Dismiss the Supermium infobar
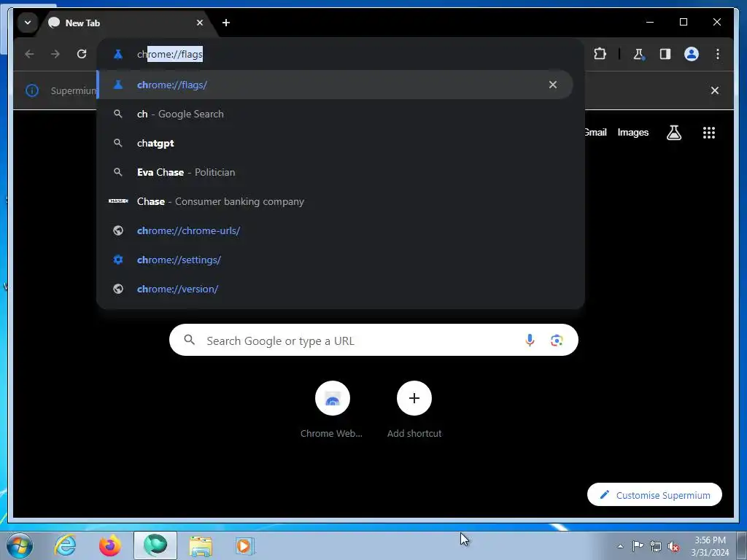Viewport: 747px width, 560px height. click(x=715, y=90)
